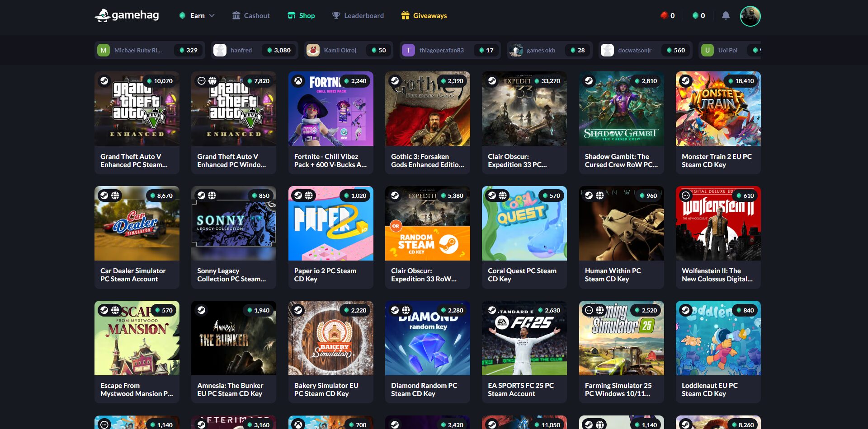Open the notifications bell
The height and width of the screenshot is (429, 868).
(x=726, y=15)
